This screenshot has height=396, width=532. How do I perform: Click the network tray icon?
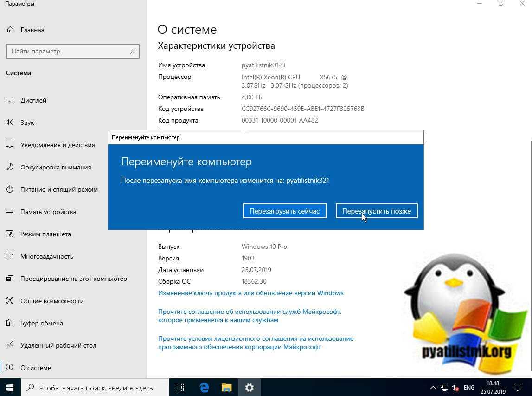pyautogui.click(x=444, y=388)
